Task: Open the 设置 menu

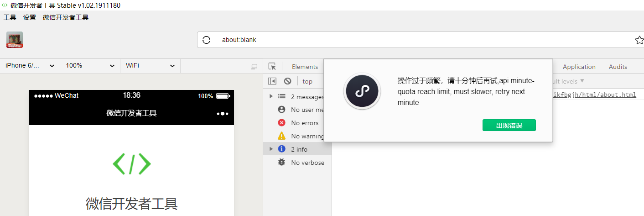Action: (30, 17)
